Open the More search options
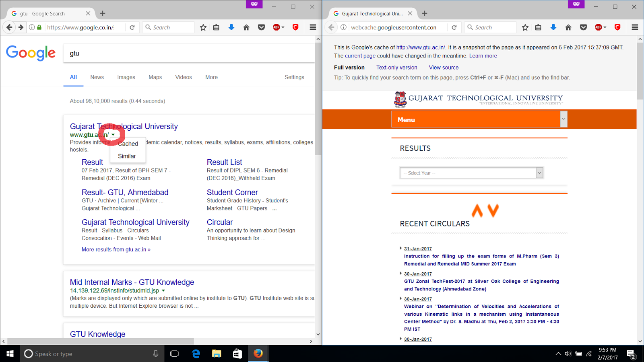The height and width of the screenshot is (362, 644). point(211,77)
